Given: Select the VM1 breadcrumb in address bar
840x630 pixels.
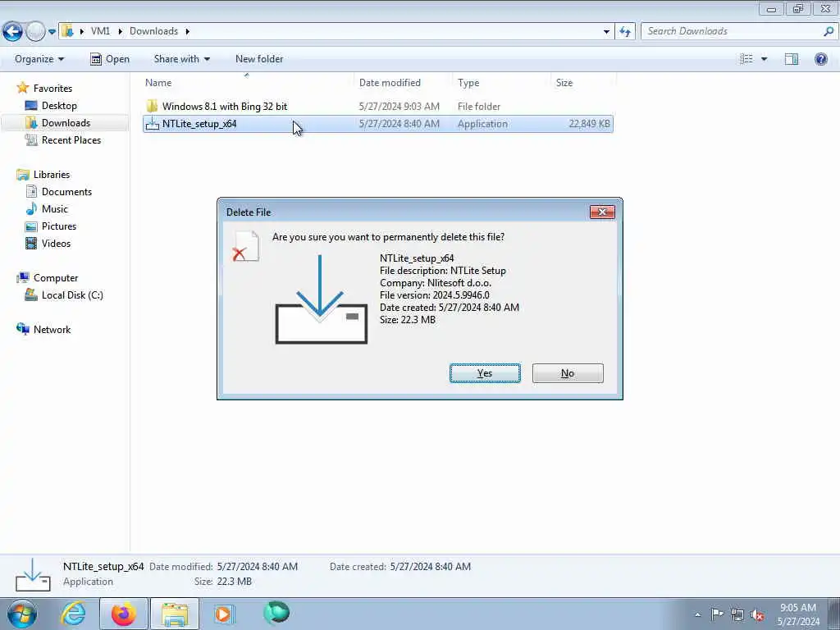Looking at the screenshot, I should (x=100, y=31).
